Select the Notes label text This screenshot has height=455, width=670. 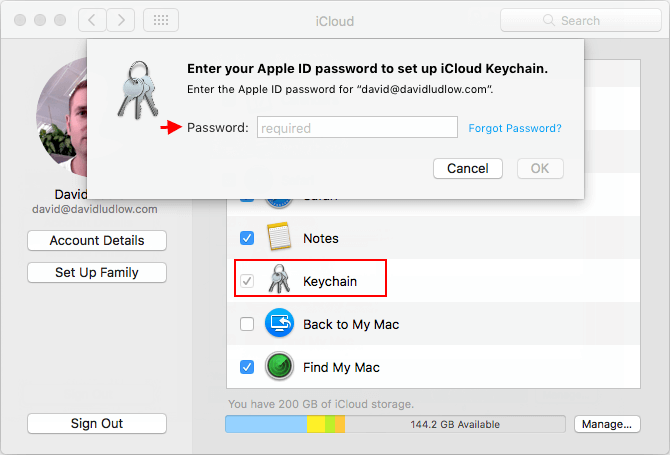[321, 238]
